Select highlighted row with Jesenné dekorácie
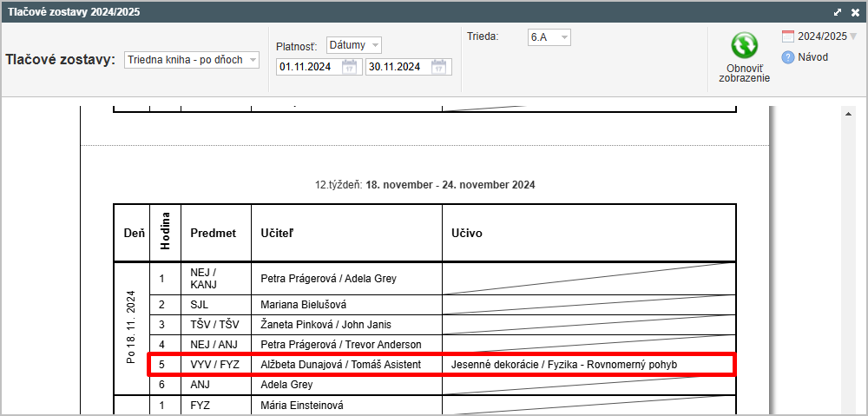 point(442,365)
